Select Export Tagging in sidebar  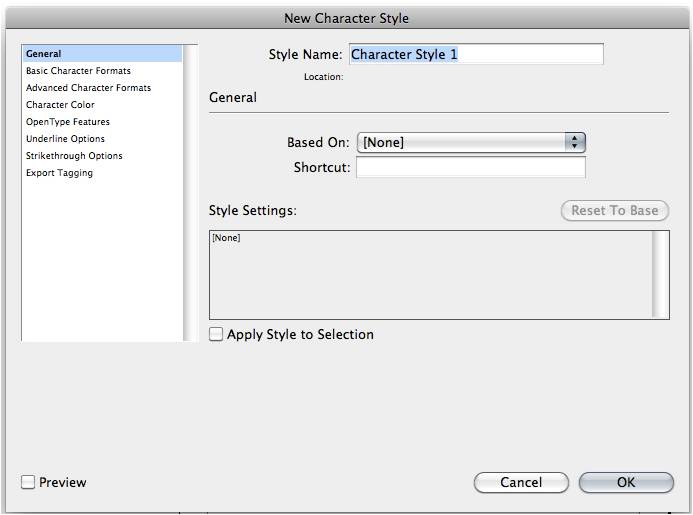(x=59, y=173)
